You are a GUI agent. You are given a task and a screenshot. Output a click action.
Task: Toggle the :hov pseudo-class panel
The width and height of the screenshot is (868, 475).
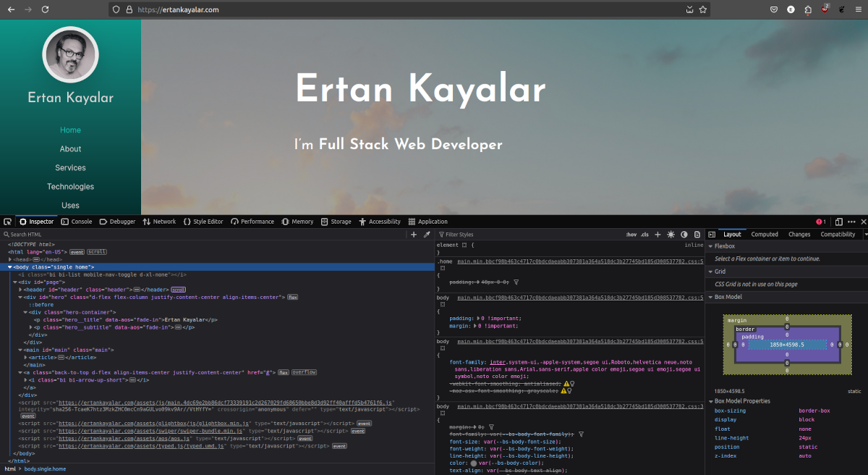pos(631,235)
